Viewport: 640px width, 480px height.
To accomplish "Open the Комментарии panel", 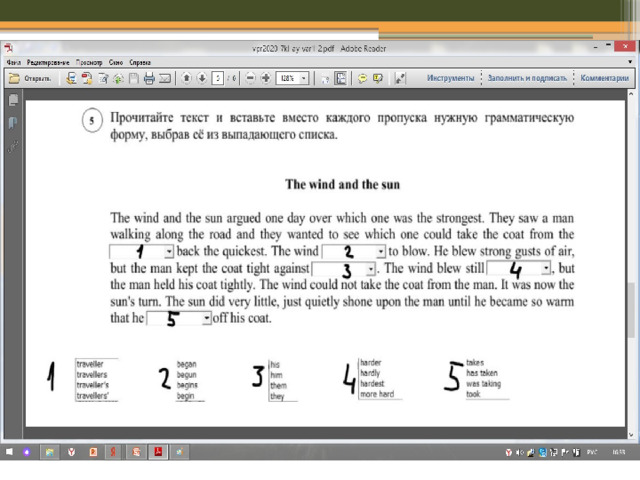I will tap(604, 78).
